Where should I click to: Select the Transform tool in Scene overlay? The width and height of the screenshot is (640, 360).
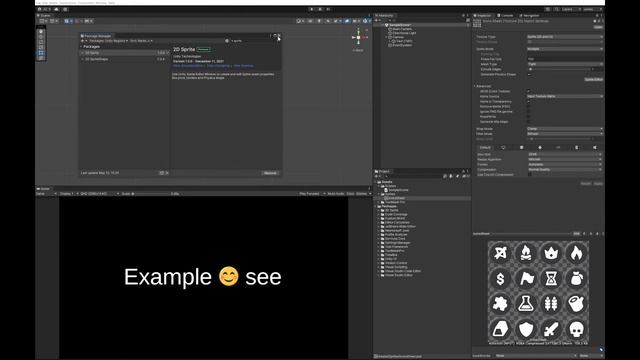click(x=41, y=58)
